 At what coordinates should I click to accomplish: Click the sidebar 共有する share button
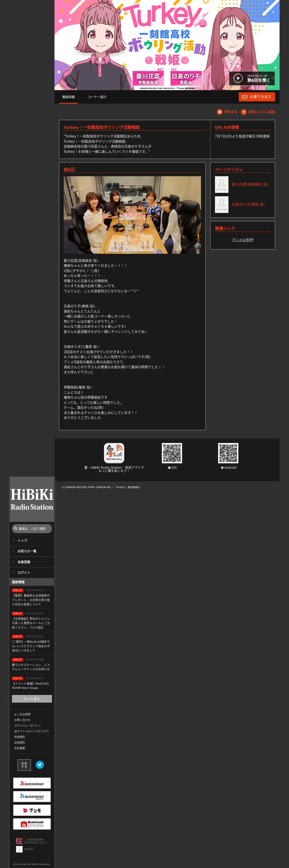click(24, 765)
